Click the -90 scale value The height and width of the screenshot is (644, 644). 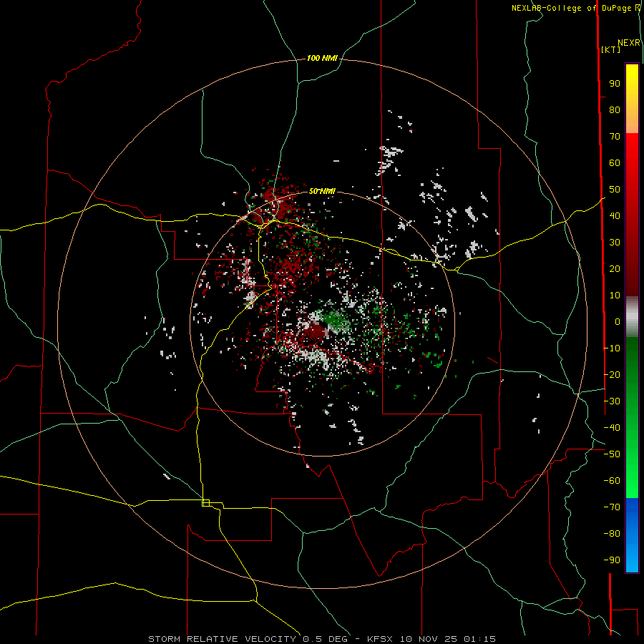coord(612,560)
